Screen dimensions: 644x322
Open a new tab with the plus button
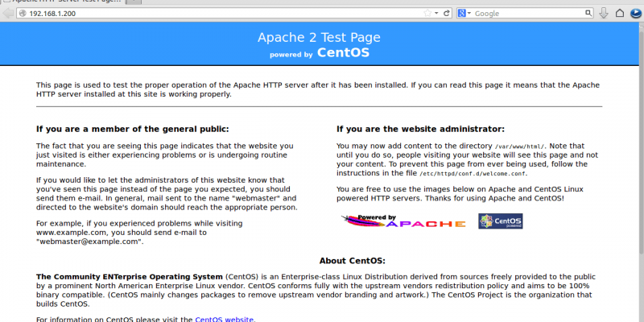click(134, 2)
